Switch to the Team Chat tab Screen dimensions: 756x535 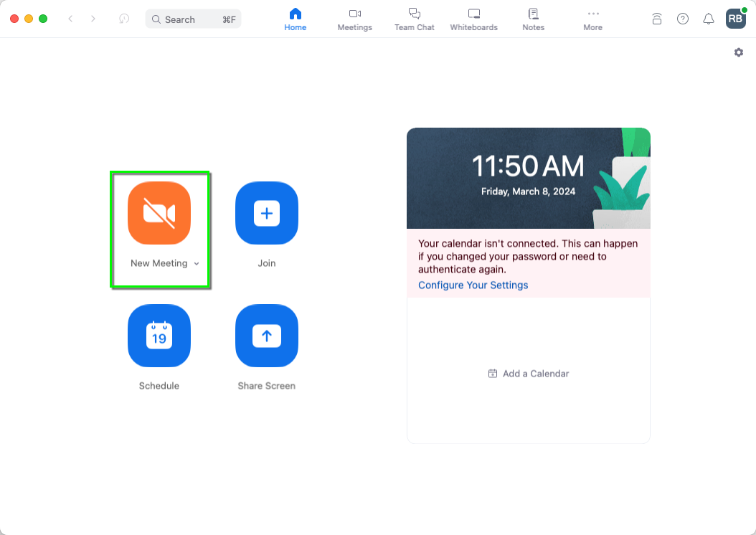click(415, 19)
